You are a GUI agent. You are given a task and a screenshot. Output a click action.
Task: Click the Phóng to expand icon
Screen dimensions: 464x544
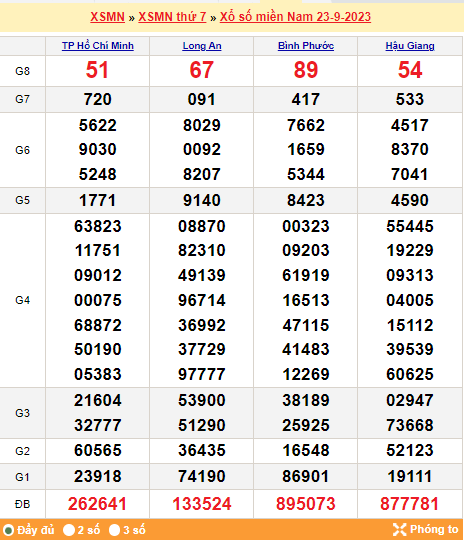tap(399, 529)
